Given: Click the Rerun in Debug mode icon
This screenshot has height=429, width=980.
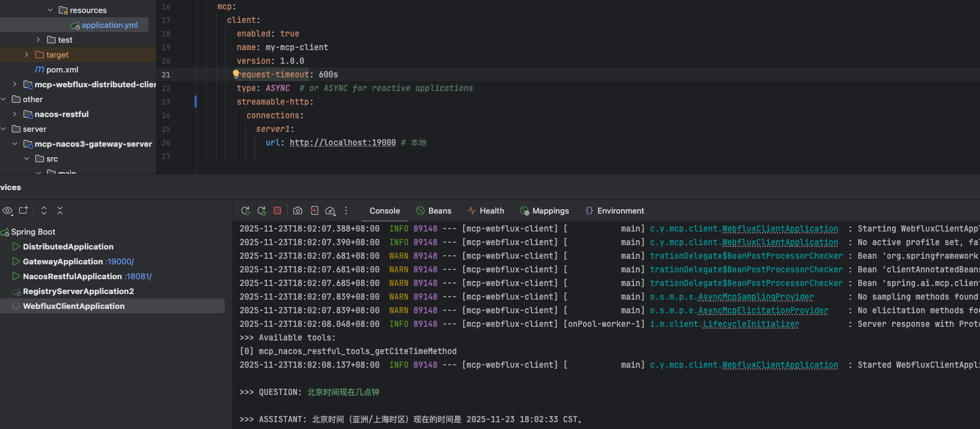Looking at the screenshot, I should (262, 210).
